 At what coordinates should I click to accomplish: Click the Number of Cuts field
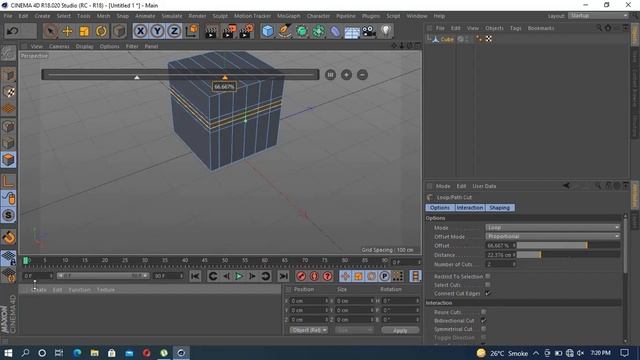click(x=501, y=264)
